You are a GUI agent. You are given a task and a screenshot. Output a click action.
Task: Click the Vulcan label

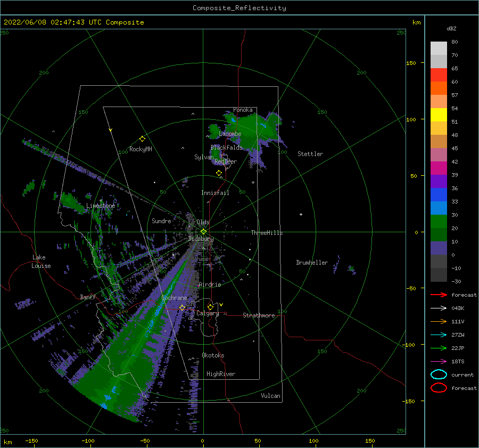coord(270,396)
